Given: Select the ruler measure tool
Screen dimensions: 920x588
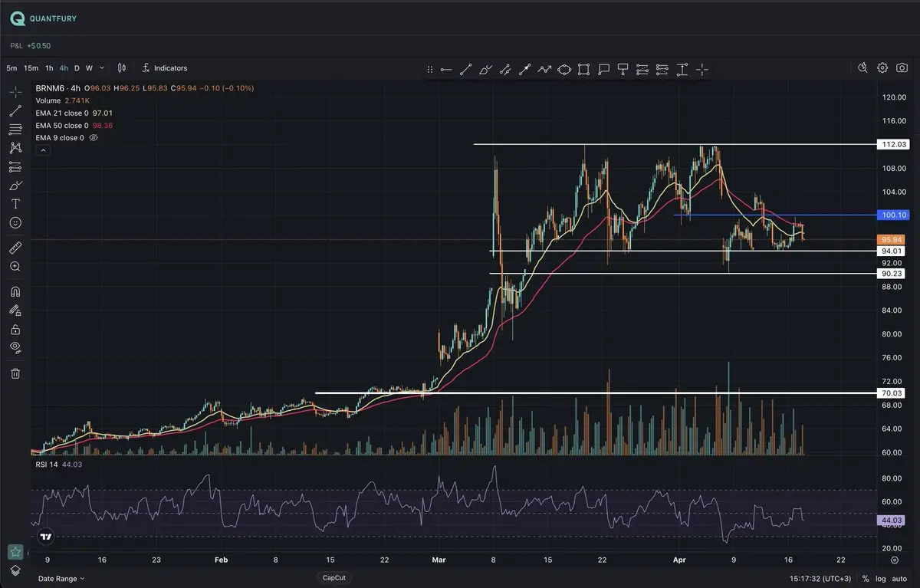Looking at the screenshot, I should pyautogui.click(x=15, y=248).
